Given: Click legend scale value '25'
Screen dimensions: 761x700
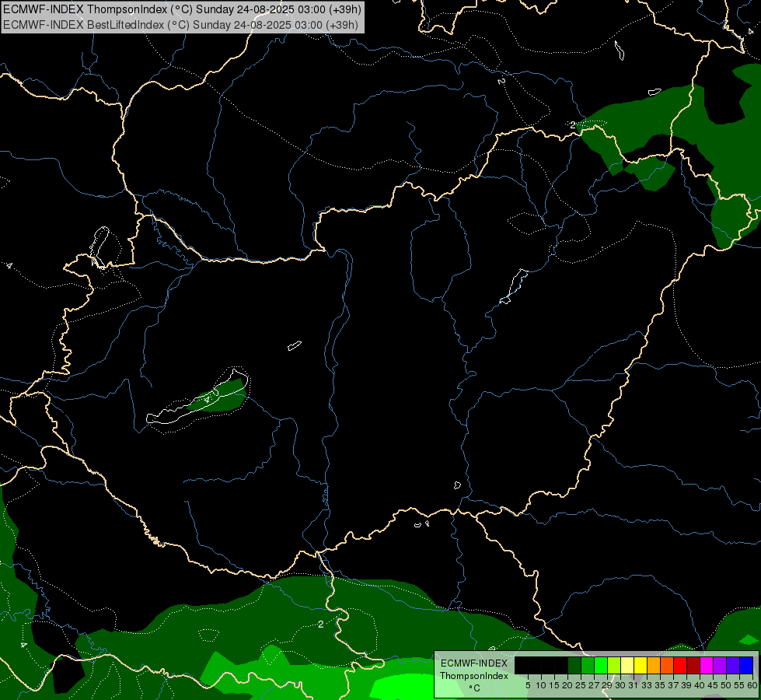Looking at the screenshot, I should 581,685.
